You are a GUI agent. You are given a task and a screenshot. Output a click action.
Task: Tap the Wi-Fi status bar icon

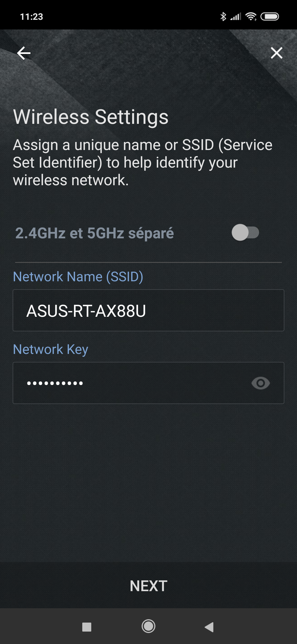251,17
